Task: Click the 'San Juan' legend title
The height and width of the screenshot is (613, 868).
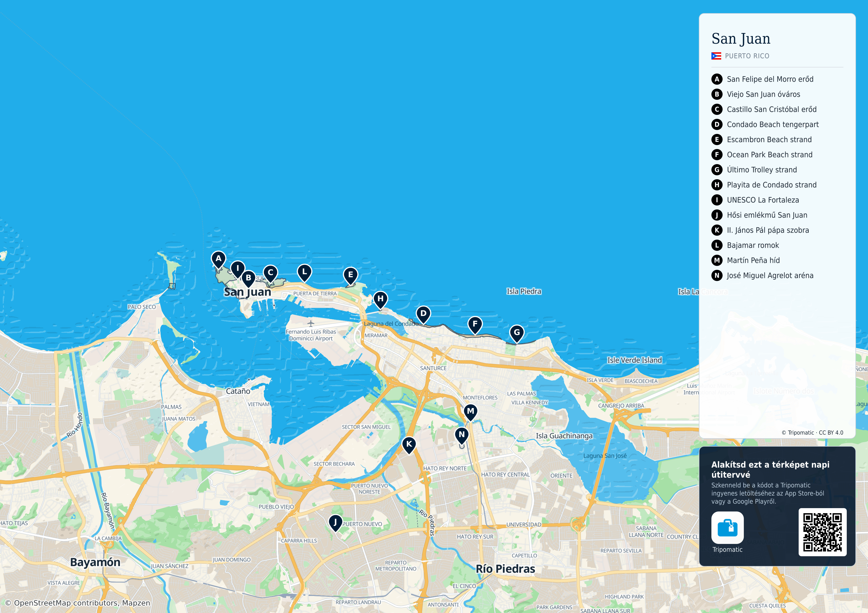Action: click(740, 39)
